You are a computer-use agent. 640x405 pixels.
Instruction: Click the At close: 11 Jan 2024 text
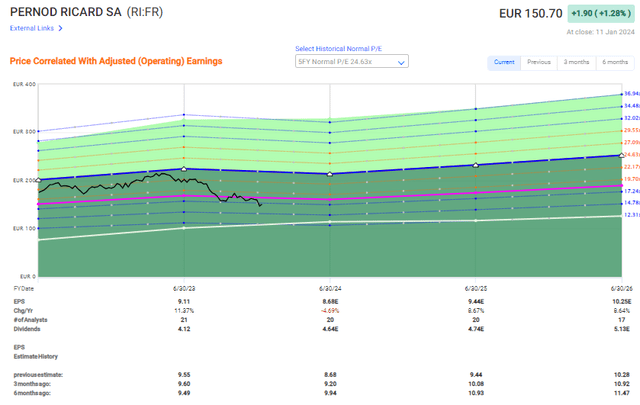pos(600,32)
